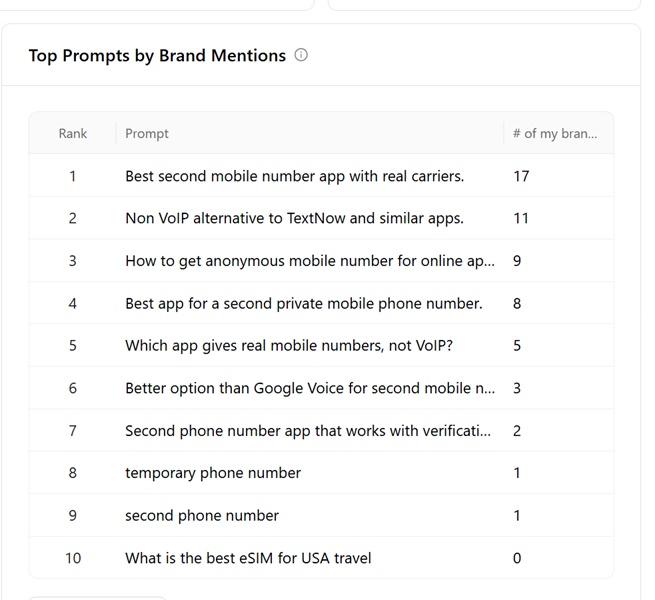
Task: Click the info icon beside Top Prompts title
Action: (x=301, y=56)
